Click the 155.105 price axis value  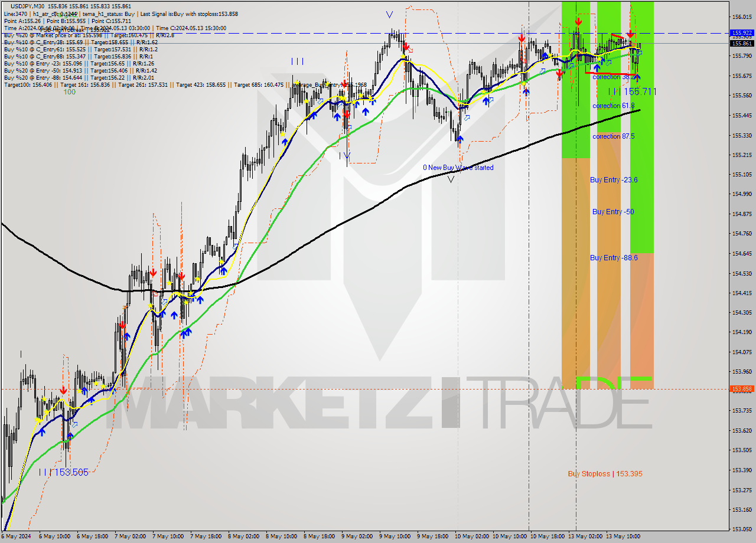742,174
